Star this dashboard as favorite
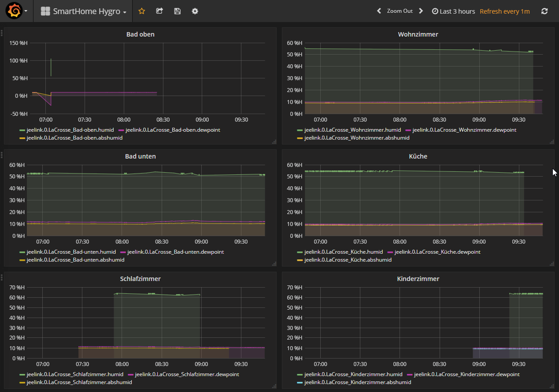 [141, 11]
